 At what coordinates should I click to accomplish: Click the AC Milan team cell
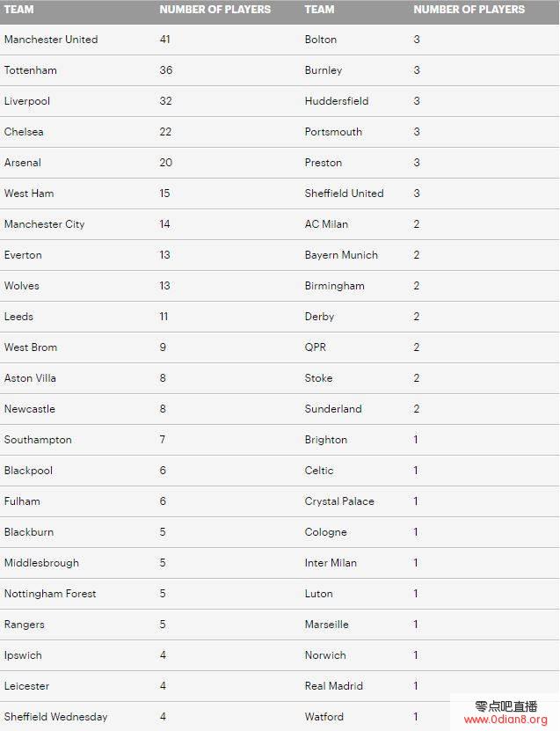[x=326, y=224]
